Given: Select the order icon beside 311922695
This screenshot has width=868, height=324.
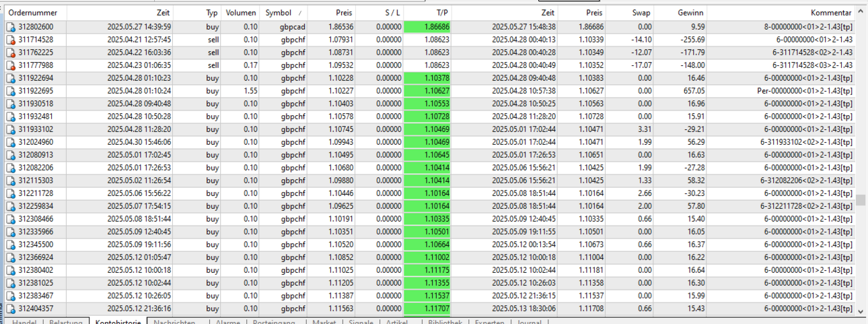Looking at the screenshot, I should (11, 92).
